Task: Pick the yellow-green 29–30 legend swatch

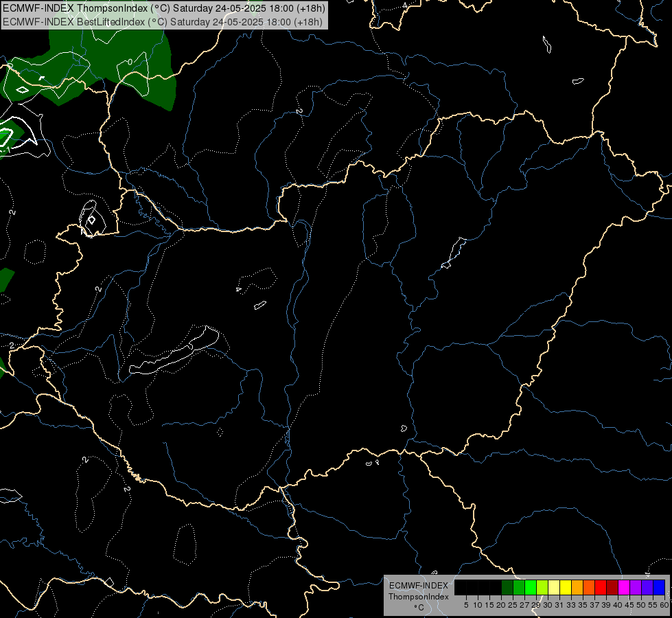Action: (x=542, y=588)
